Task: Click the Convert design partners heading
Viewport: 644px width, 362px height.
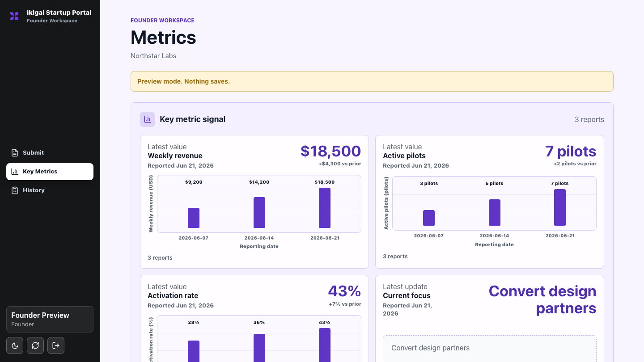Action: [542, 299]
